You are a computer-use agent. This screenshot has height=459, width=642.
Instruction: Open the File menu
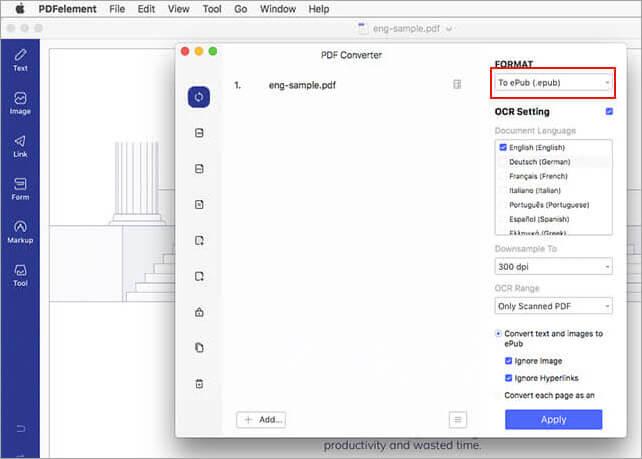pyautogui.click(x=117, y=9)
